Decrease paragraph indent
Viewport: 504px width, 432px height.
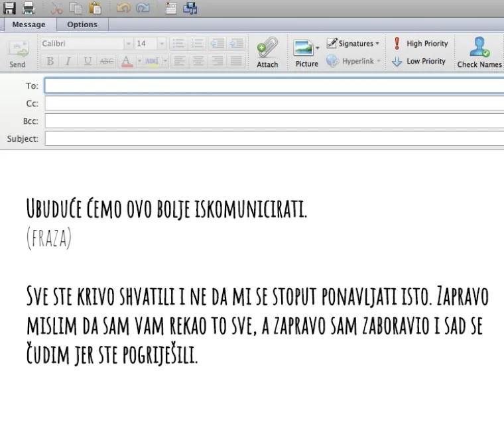tap(218, 43)
